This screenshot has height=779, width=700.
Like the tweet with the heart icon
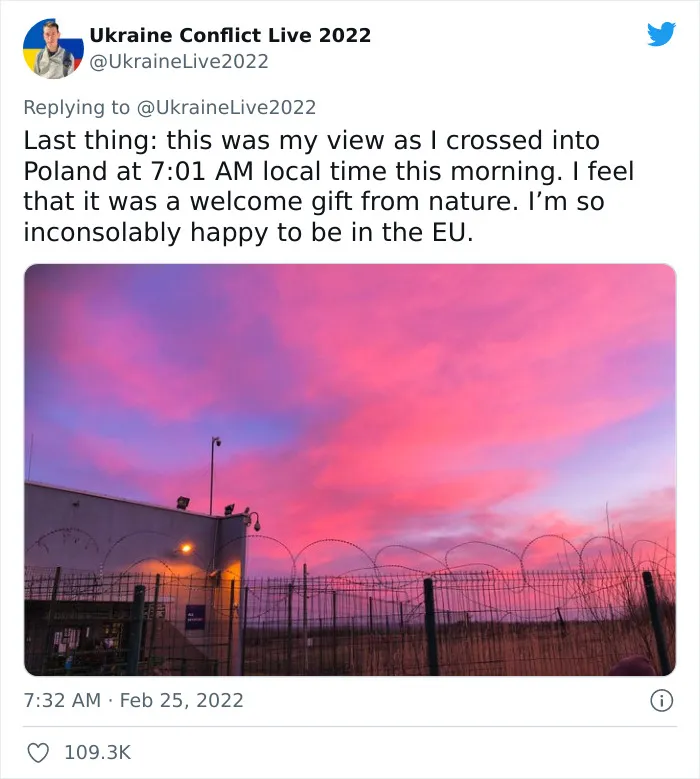(38, 752)
